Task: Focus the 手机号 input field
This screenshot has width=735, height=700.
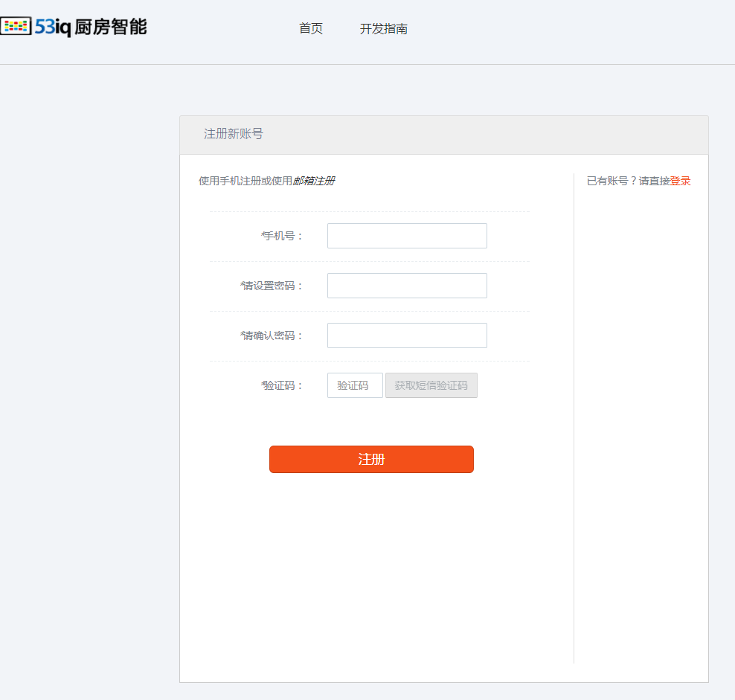Action: pos(407,236)
